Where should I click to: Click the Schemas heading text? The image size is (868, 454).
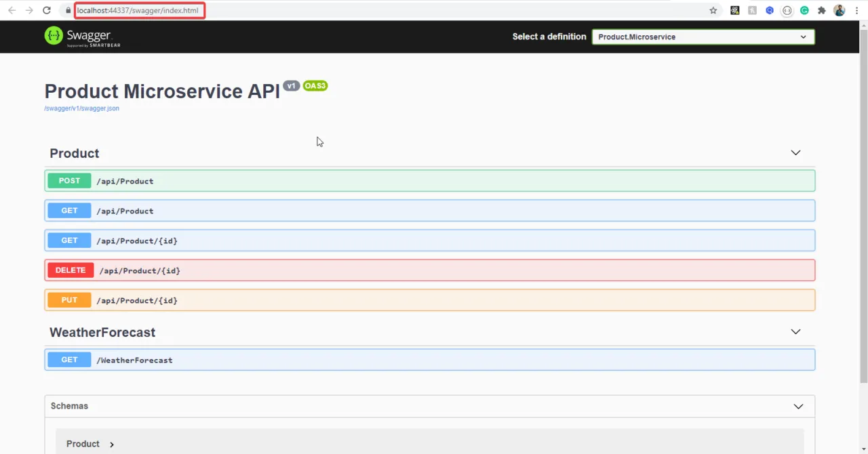(x=69, y=406)
